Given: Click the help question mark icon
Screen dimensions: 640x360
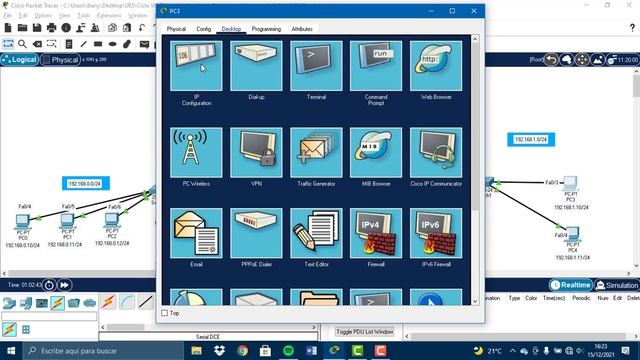Looking at the screenshot, I should point(632,28).
